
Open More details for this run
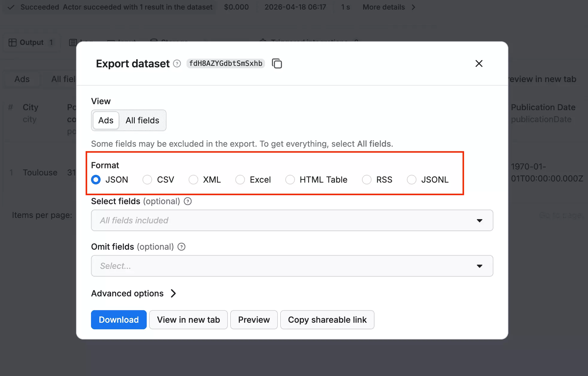(x=384, y=7)
